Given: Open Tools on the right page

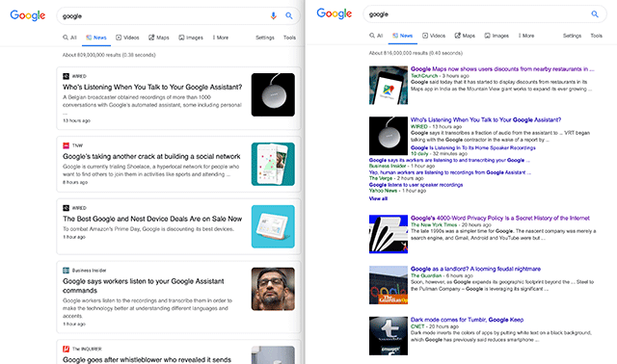Looking at the screenshot, I should point(596,36).
